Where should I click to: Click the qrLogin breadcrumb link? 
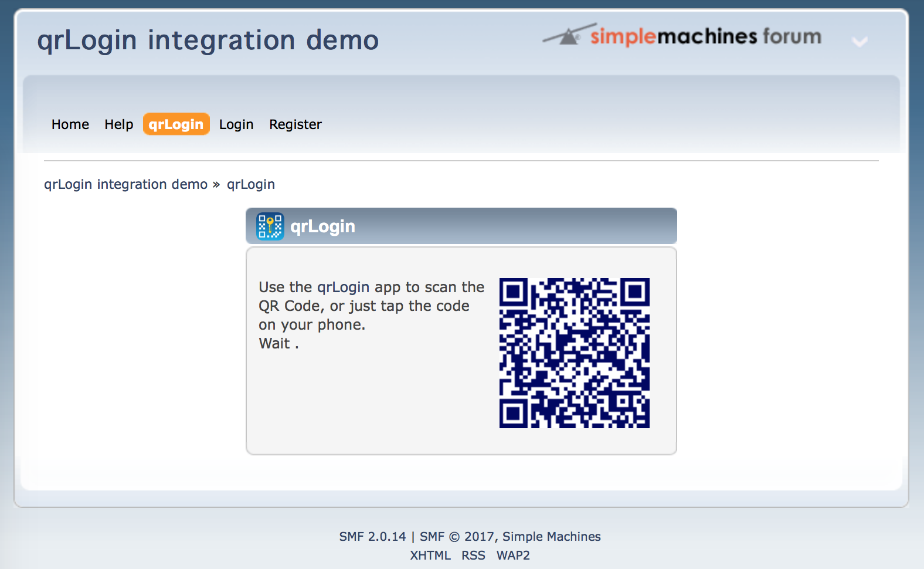(x=251, y=184)
